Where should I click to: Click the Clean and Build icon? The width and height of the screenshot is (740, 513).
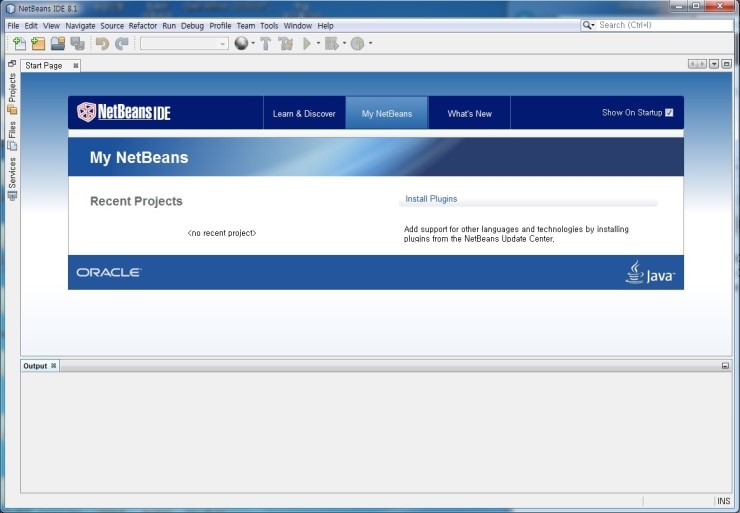(286, 43)
